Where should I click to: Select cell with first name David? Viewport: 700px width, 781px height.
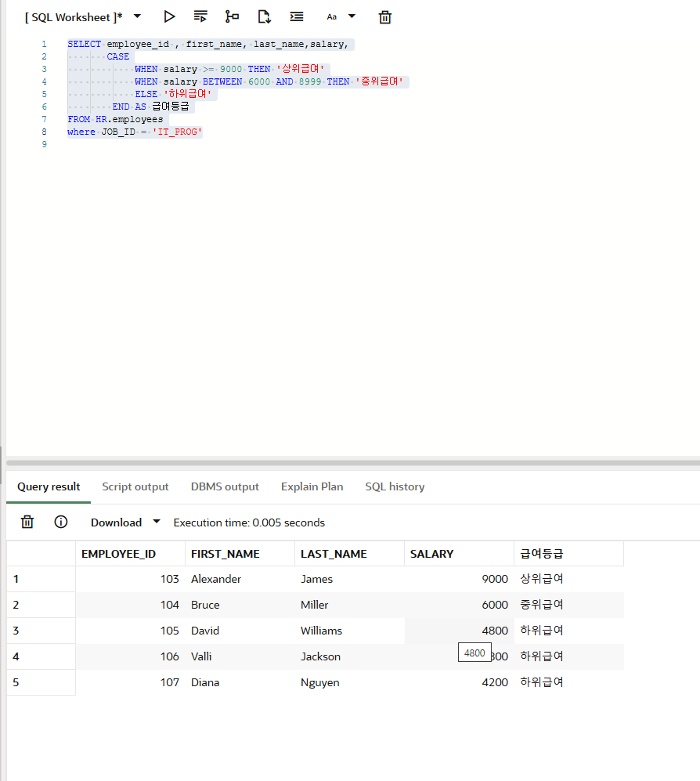pos(240,631)
